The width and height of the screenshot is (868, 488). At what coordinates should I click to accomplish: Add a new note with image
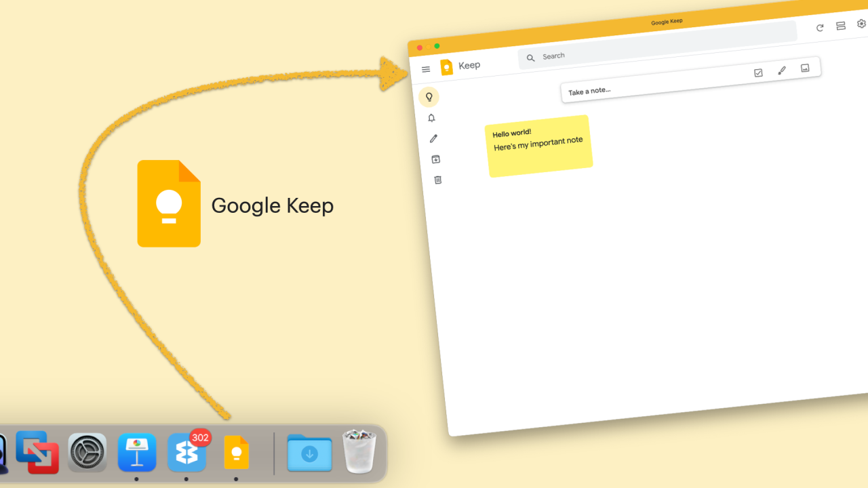pyautogui.click(x=805, y=68)
